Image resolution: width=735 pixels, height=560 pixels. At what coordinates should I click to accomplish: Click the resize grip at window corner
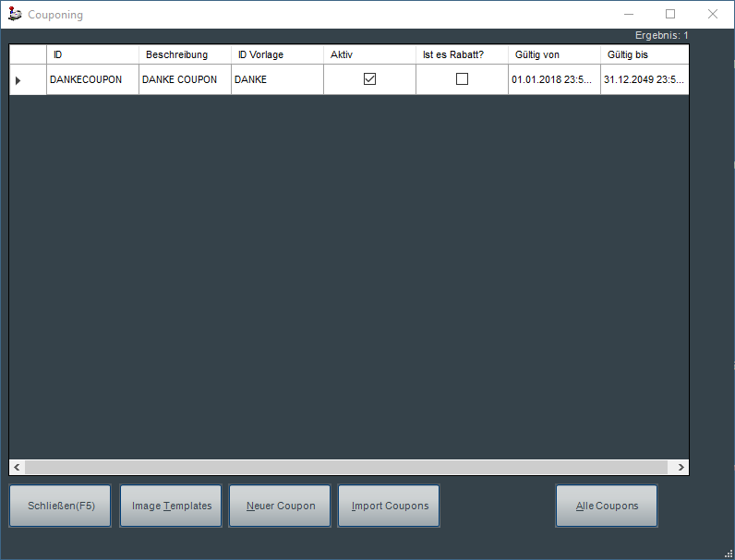(x=729, y=554)
